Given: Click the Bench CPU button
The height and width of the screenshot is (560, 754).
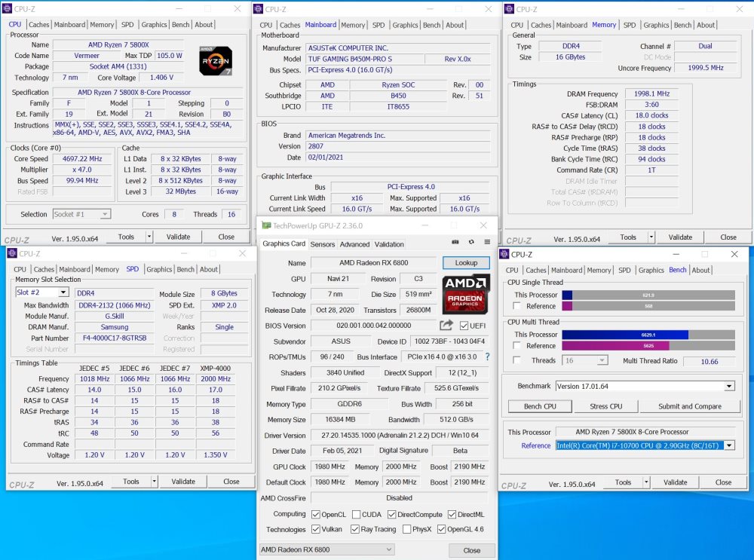Looking at the screenshot, I should (540, 406).
